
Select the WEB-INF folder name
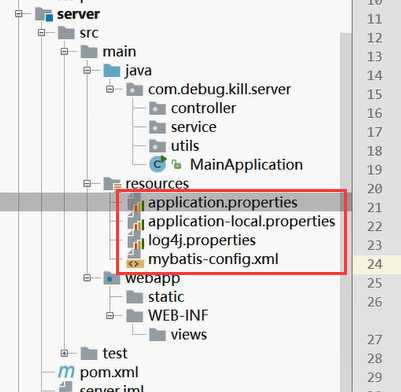[178, 316]
